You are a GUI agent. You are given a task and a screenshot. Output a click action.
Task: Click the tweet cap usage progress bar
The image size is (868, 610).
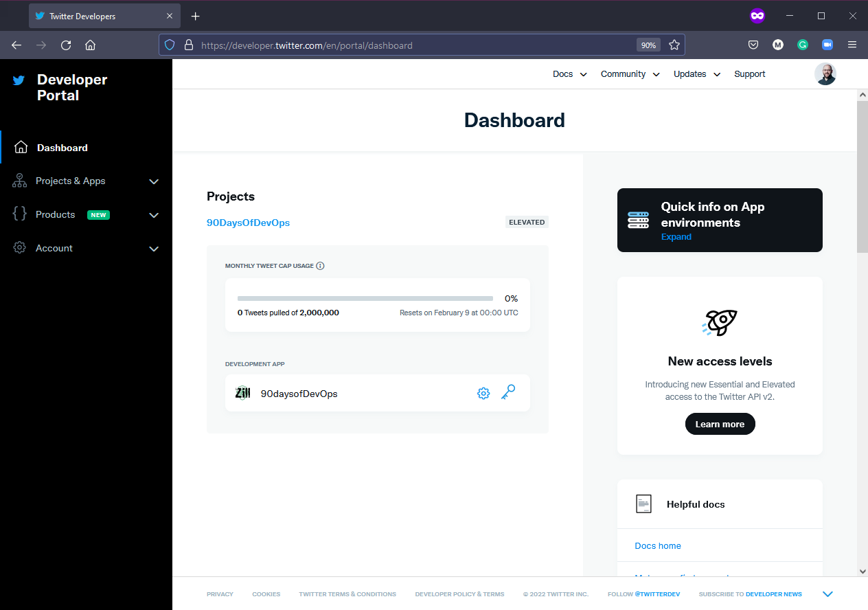point(365,298)
